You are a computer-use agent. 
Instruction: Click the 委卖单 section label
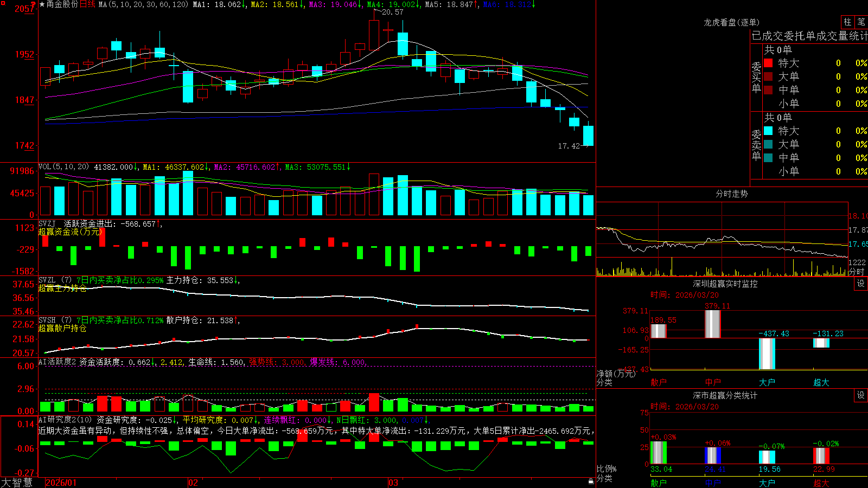(x=756, y=145)
